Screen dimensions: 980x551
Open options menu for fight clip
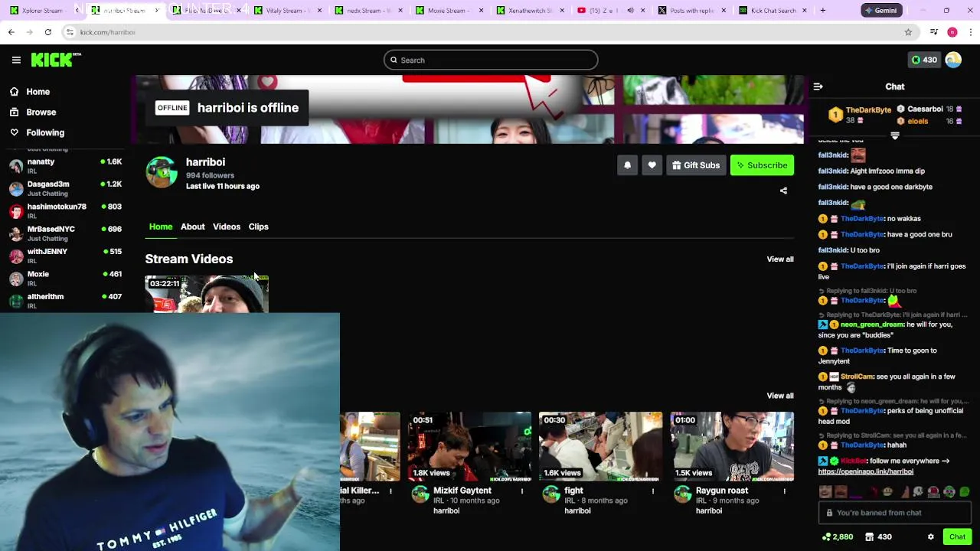pyautogui.click(x=653, y=491)
